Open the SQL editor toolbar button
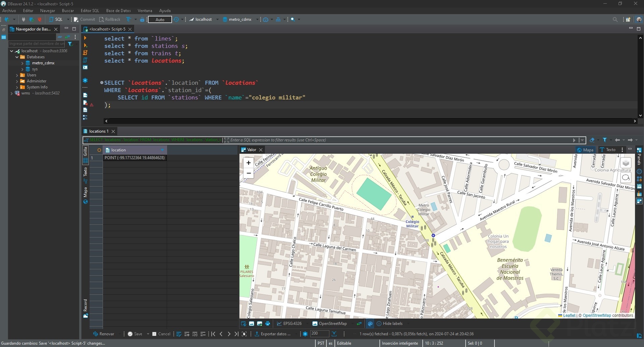 56,19
